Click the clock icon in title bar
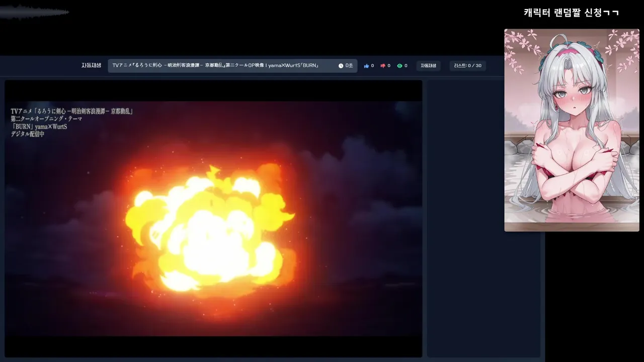This screenshot has width=644, height=362. pos(341,66)
